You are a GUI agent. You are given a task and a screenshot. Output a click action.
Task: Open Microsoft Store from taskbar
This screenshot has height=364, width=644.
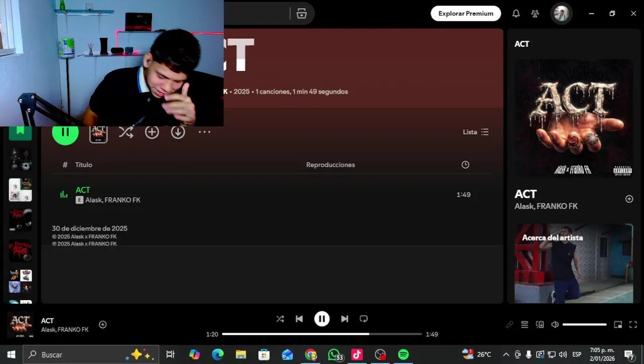click(x=264, y=355)
